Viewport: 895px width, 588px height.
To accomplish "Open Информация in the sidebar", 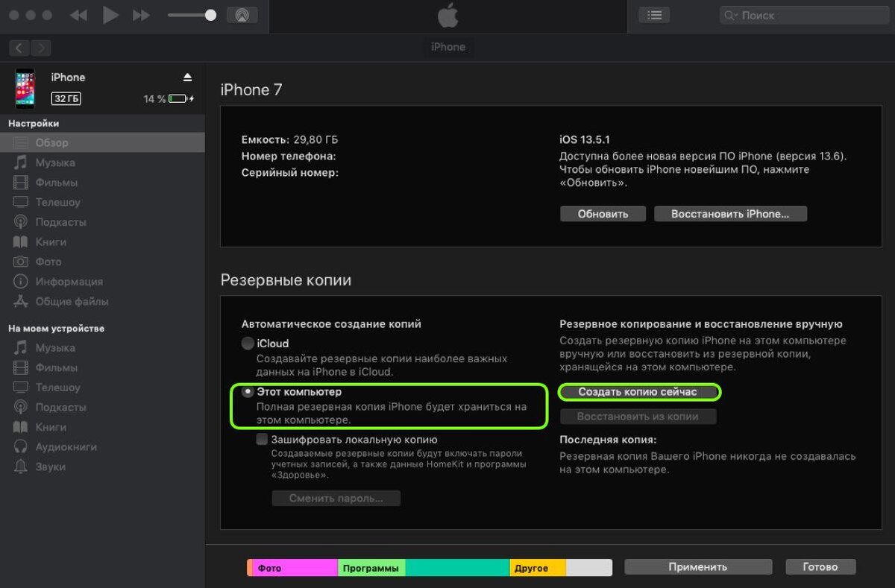I will tap(102, 282).
